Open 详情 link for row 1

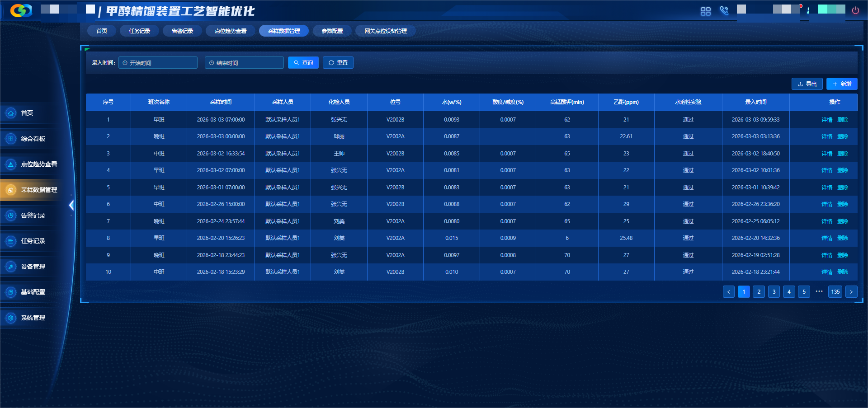(x=826, y=120)
